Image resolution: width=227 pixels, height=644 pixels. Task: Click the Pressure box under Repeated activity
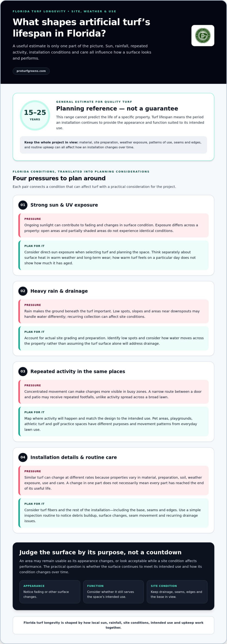pos(113,391)
